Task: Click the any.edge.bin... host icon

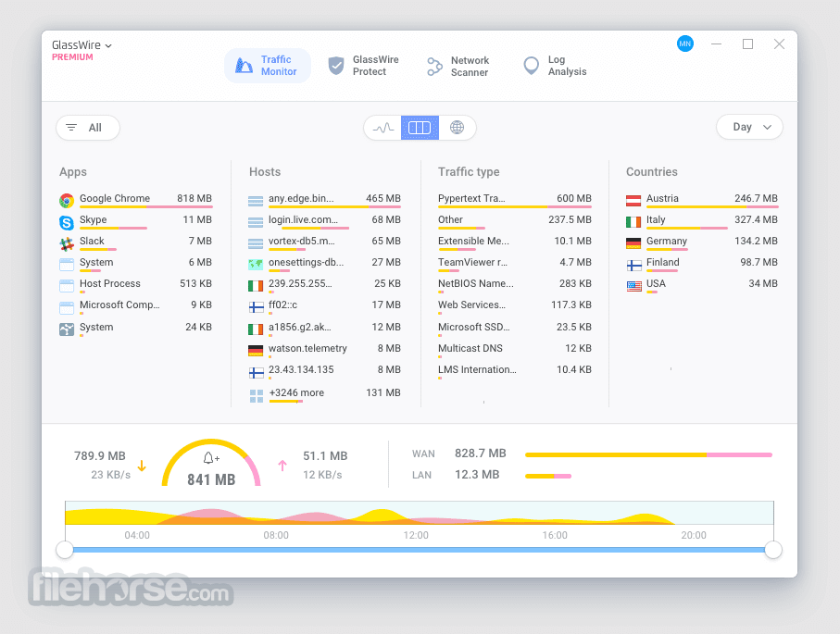Action: (x=256, y=201)
